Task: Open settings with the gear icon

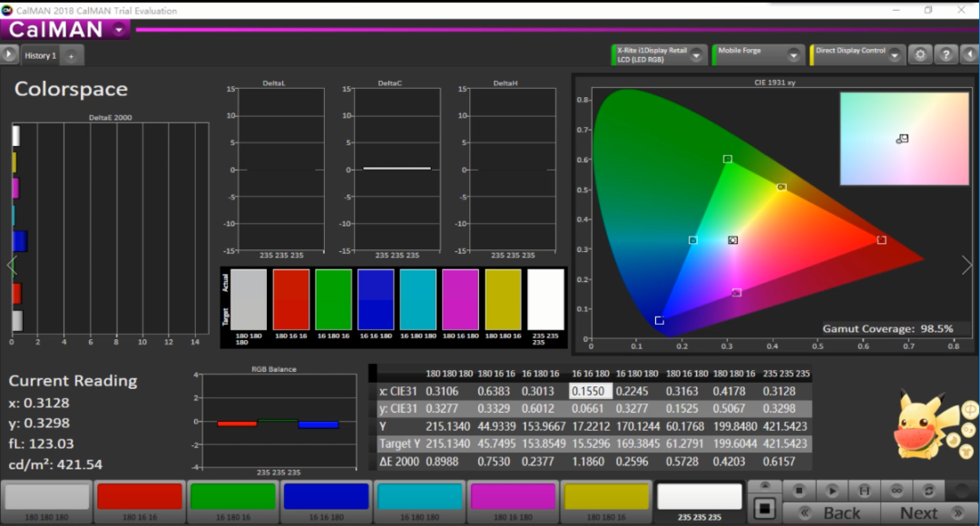Action: tap(920, 54)
